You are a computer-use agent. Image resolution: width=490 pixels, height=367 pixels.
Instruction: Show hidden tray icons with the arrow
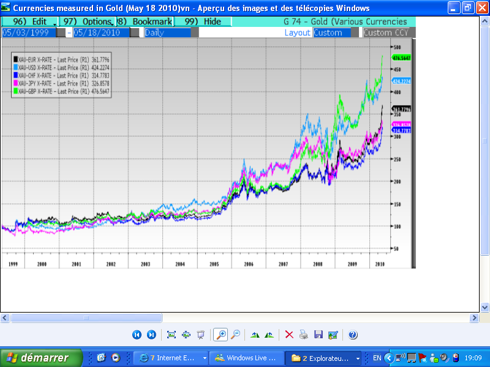coord(389,358)
